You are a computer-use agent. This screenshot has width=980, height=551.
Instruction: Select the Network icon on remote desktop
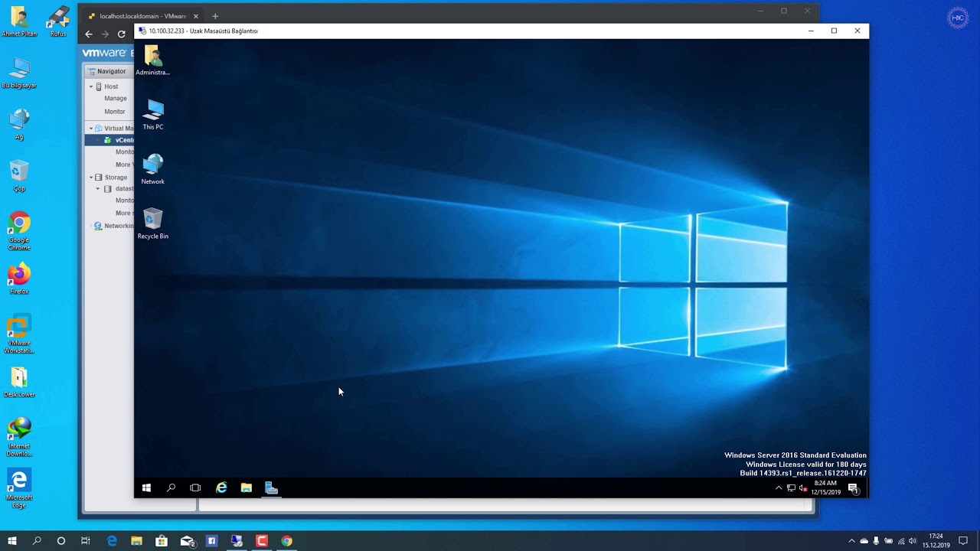click(153, 169)
